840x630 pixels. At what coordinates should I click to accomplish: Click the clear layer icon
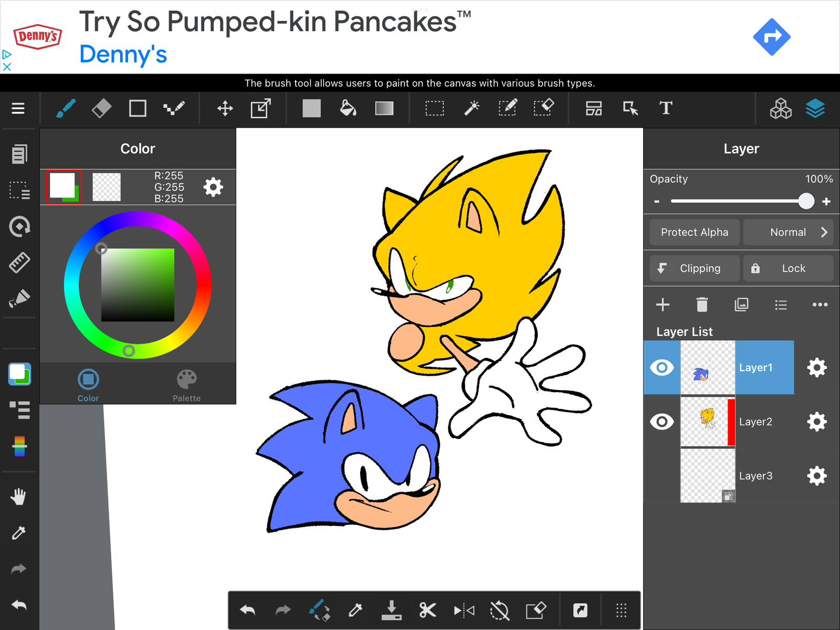tap(536, 610)
